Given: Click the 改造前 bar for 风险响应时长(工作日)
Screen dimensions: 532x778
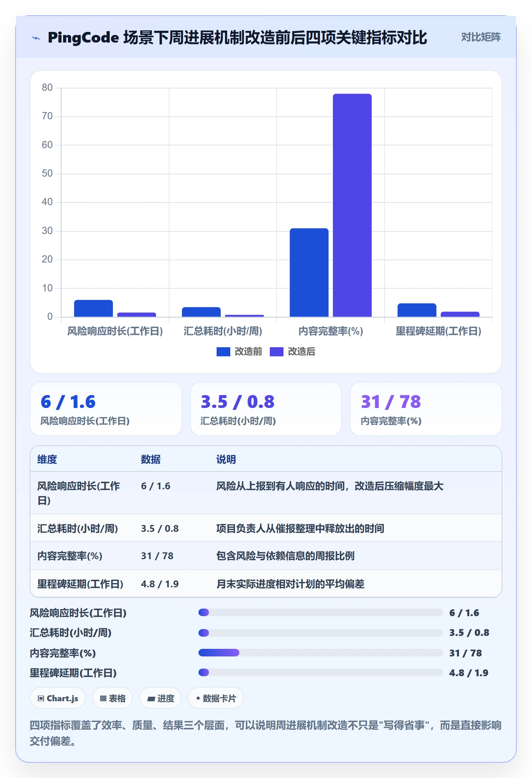Looking at the screenshot, I should click(x=93, y=308).
